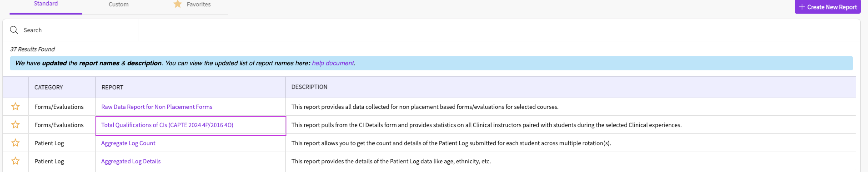Open Raw Data Report for Non Placement Forms

point(157,107)
